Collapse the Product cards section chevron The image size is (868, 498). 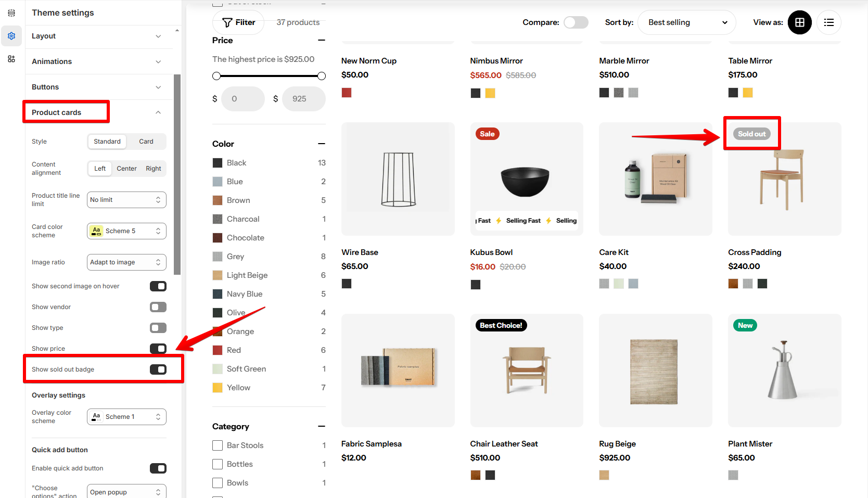click(158, 112)
